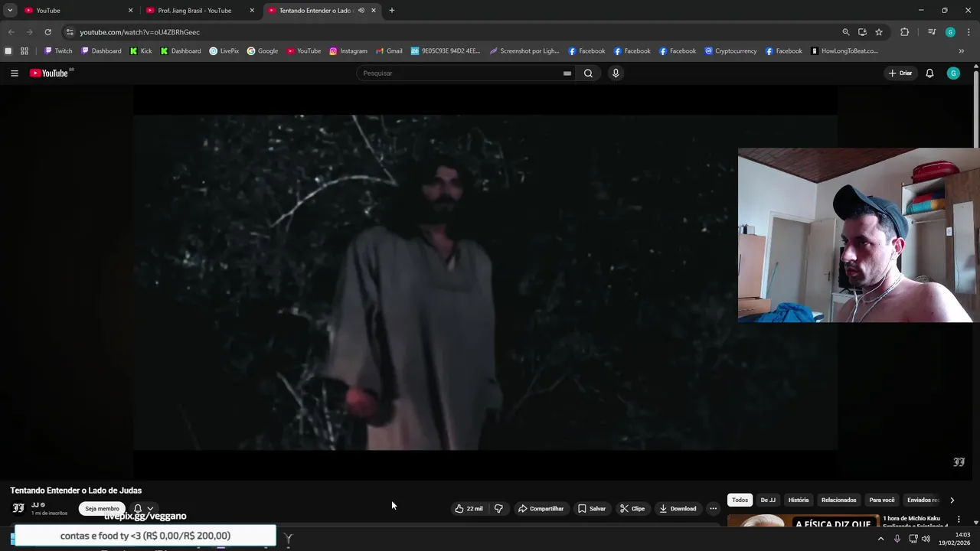This screenshot has height=551, width=980.
Task: Open the Chrome extensions puzzle icon
Action: coord(904,32)
